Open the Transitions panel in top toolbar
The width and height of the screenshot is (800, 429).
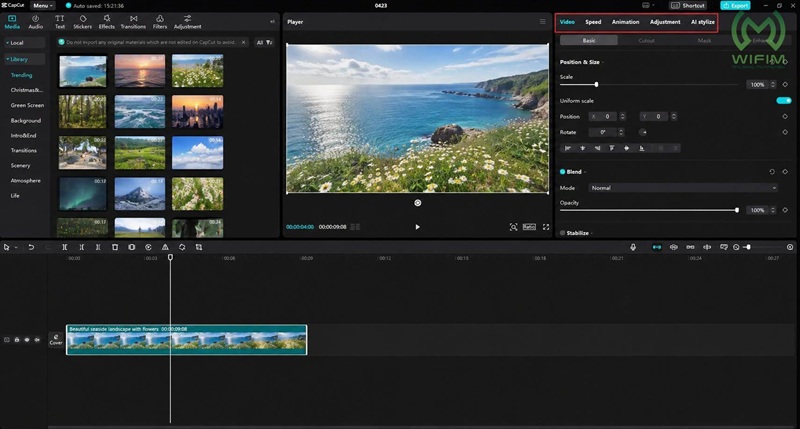tap(133, 22)
